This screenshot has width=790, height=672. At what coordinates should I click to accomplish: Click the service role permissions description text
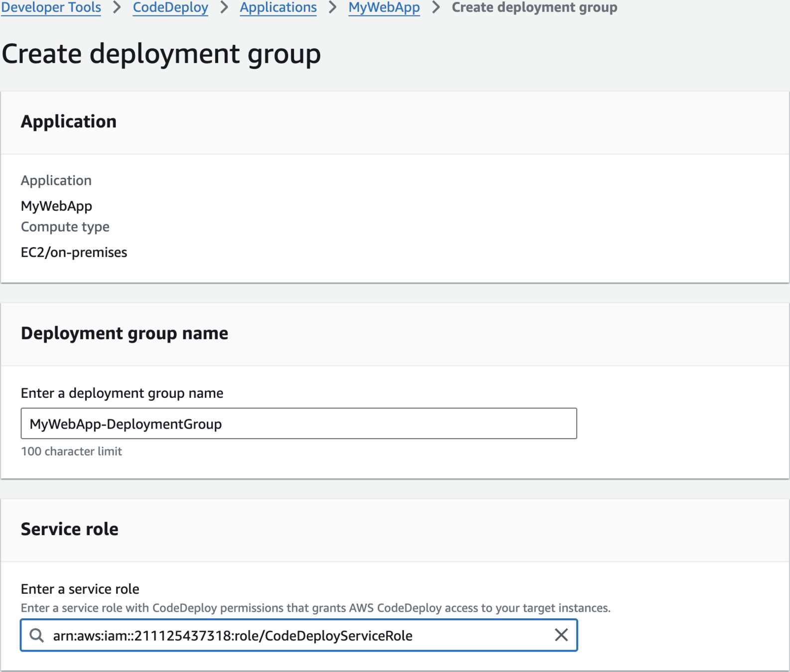(315, 608)
